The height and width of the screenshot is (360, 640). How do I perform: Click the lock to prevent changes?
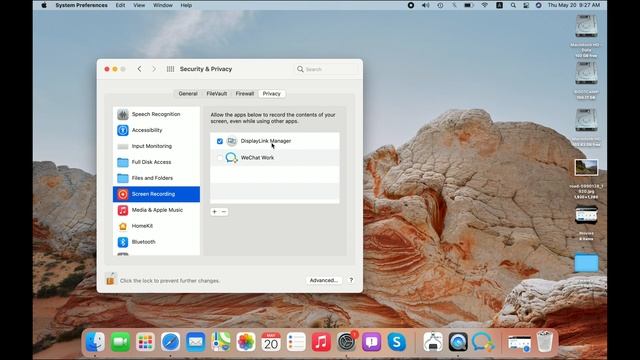click(x=110, y=280)
